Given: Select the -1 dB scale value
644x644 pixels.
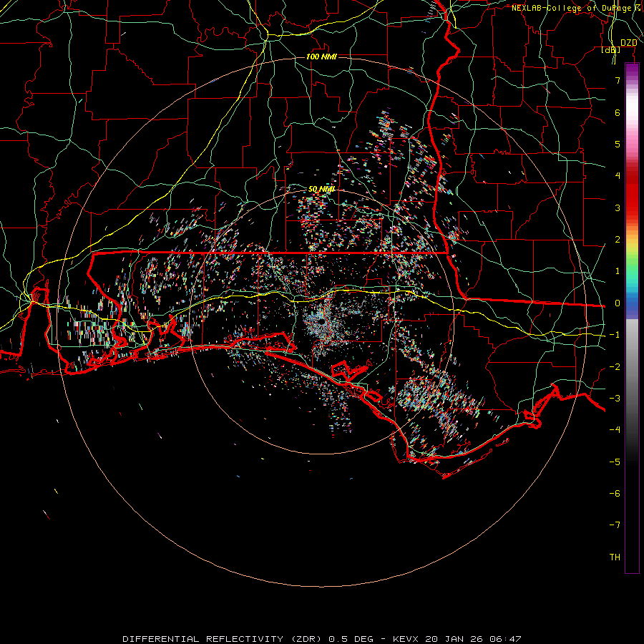Looking at the screenshot, I should tap(615, 335).
